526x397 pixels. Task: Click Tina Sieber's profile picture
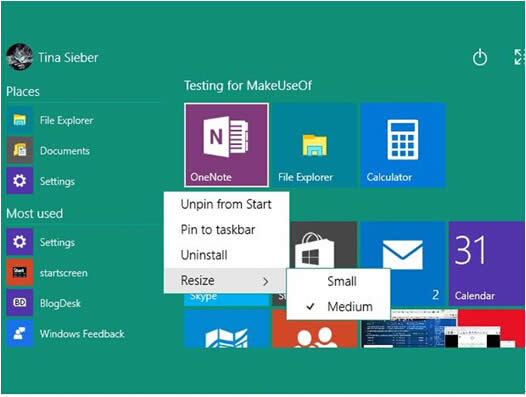tap(19, 57)
